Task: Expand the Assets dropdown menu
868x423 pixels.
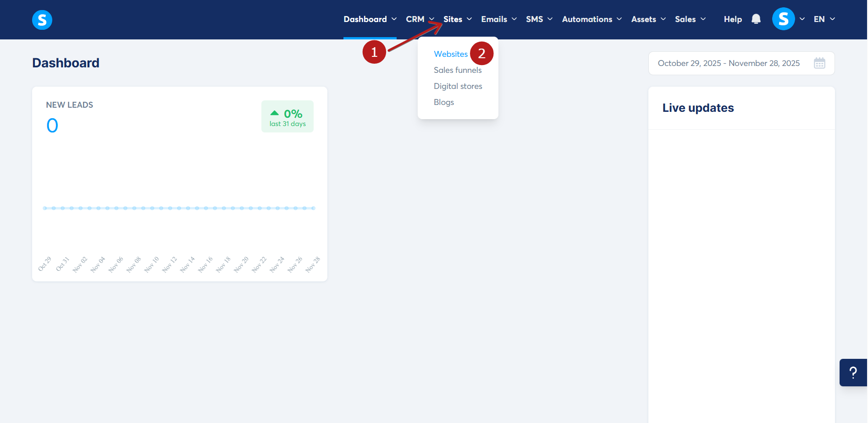Action: [647, 19]
